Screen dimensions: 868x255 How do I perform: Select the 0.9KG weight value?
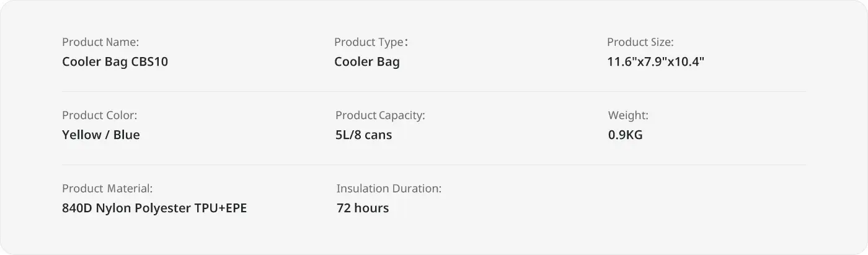coord(625,135)
